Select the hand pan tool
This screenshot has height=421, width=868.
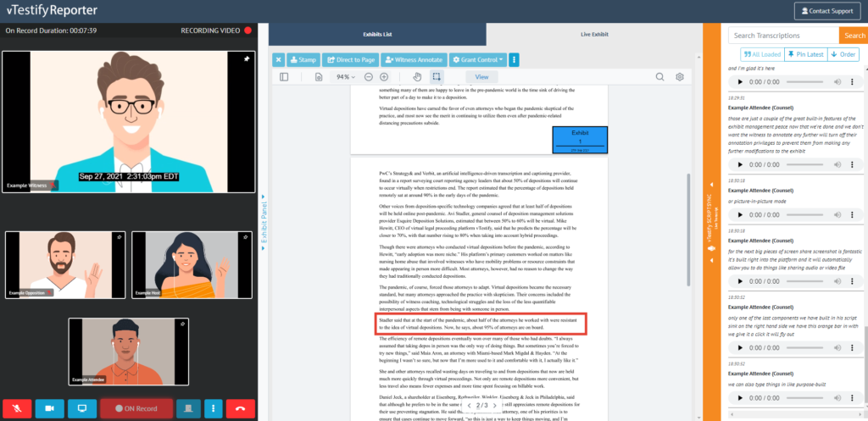tap(418, 77)
